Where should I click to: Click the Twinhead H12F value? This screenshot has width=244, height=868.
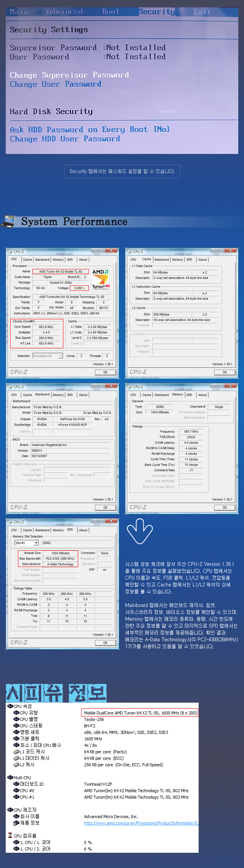(x=98, y=784)
